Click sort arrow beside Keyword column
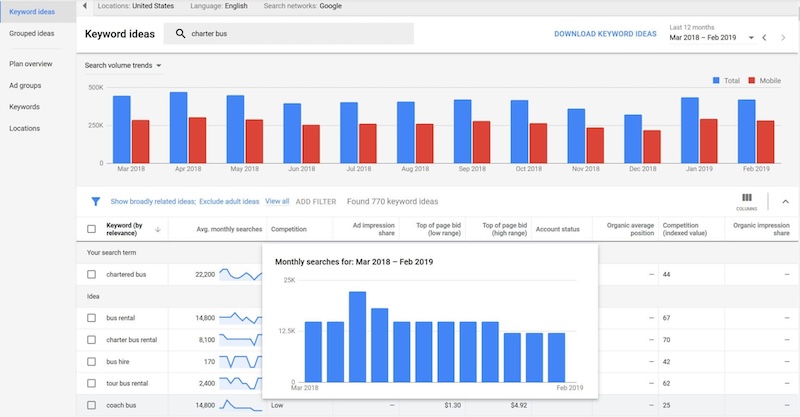The image size is (800, 417). pos(157,229)
